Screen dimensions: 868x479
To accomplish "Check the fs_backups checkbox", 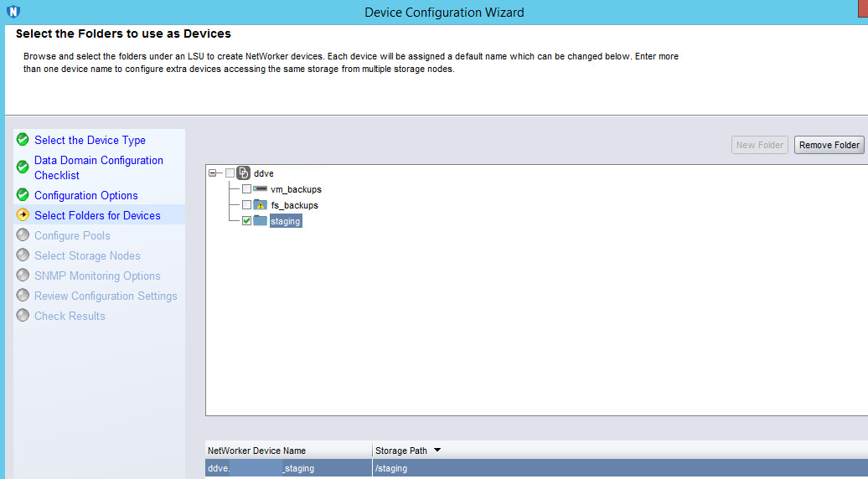I will [246, 205].
